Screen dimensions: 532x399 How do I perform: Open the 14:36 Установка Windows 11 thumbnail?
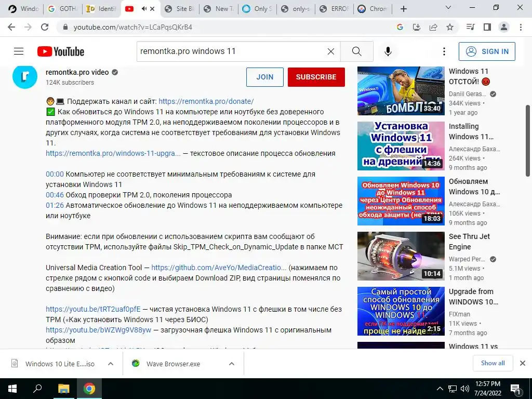pos(401,146)
